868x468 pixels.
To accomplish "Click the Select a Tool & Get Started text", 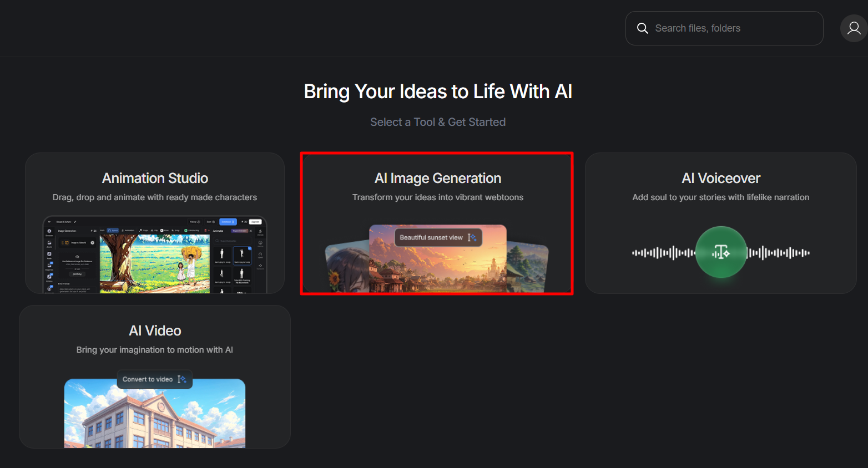I will click(438, 122).
